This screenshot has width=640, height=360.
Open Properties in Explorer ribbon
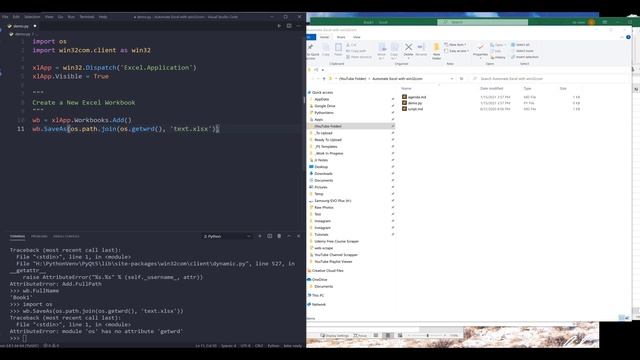(480, 50)
